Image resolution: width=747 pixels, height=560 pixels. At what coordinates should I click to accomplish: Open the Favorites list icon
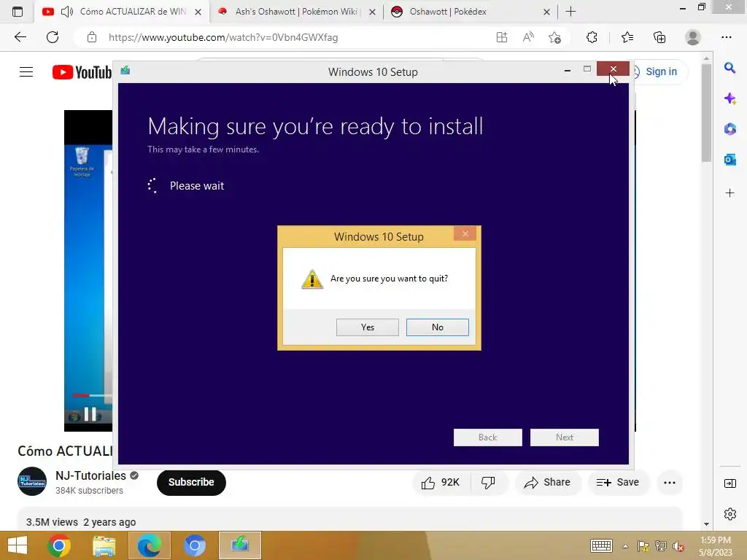pyautogui.click(x=627, y=37)
